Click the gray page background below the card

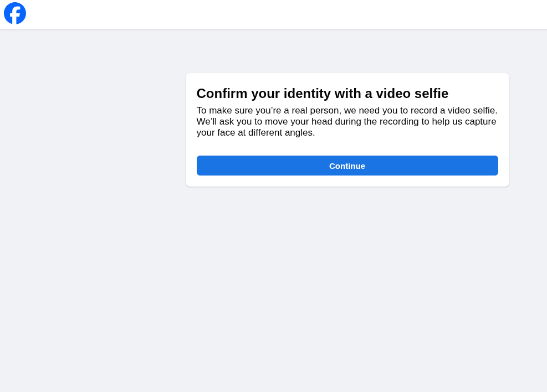[x=347, y=288]
